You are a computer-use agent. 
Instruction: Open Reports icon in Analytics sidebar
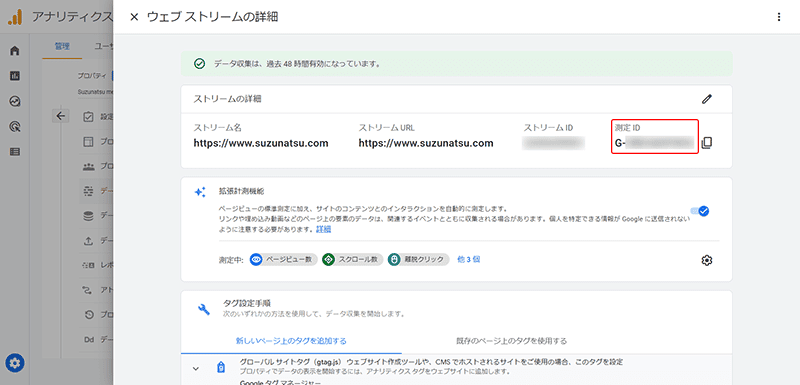(15, 76)
